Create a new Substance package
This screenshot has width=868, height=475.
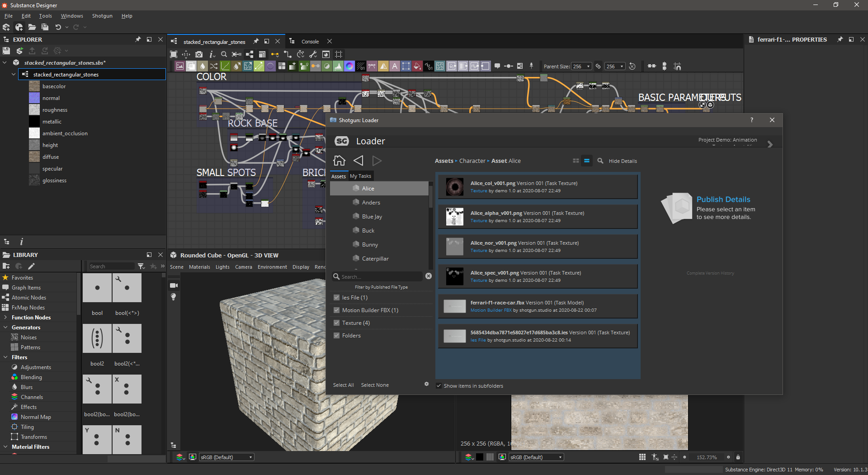6,27
